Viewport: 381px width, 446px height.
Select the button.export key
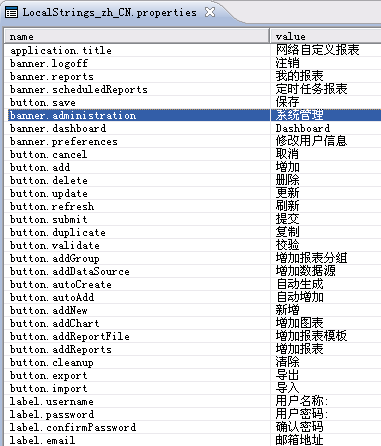[49, 375]
